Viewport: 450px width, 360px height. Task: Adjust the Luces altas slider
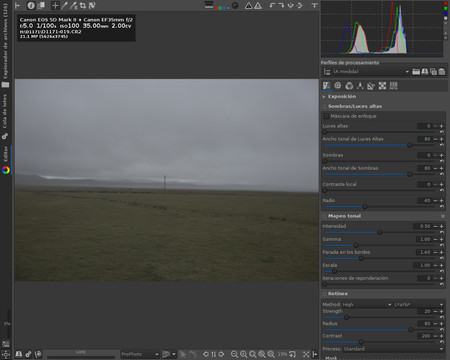[380, 132]
